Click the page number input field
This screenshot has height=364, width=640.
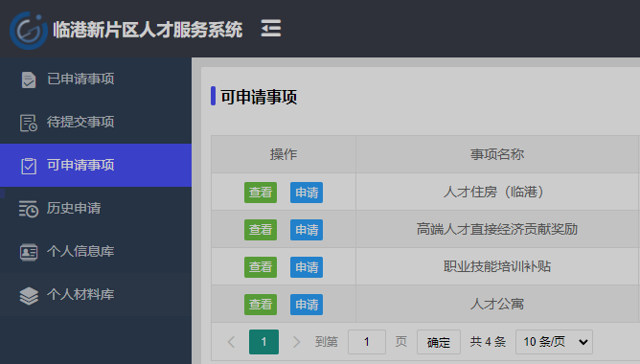[x=367, y=342]
